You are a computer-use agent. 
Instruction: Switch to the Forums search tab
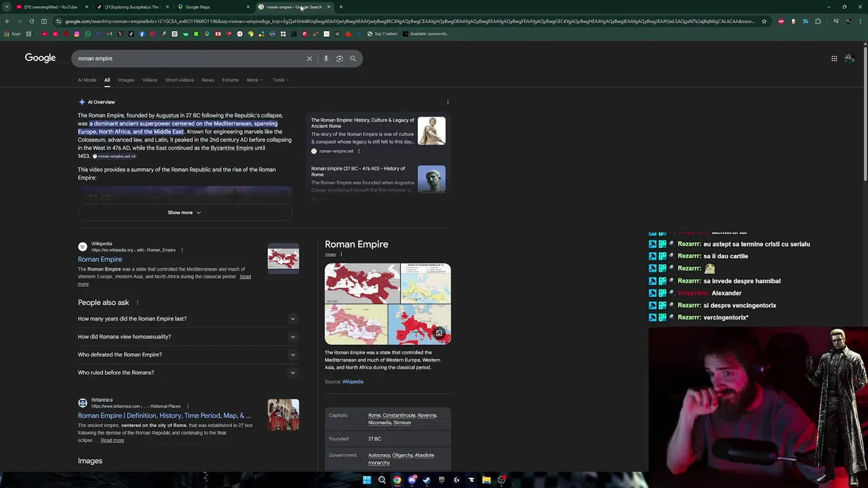point(231,80)
